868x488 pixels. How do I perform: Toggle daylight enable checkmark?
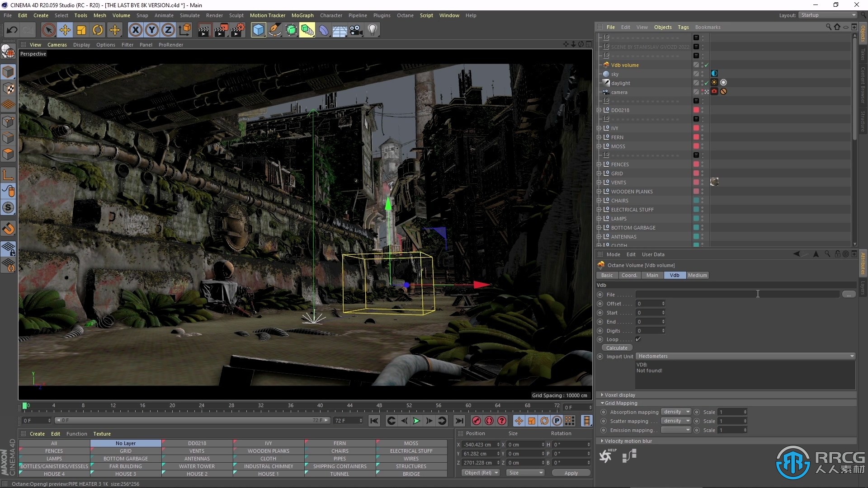707,83
